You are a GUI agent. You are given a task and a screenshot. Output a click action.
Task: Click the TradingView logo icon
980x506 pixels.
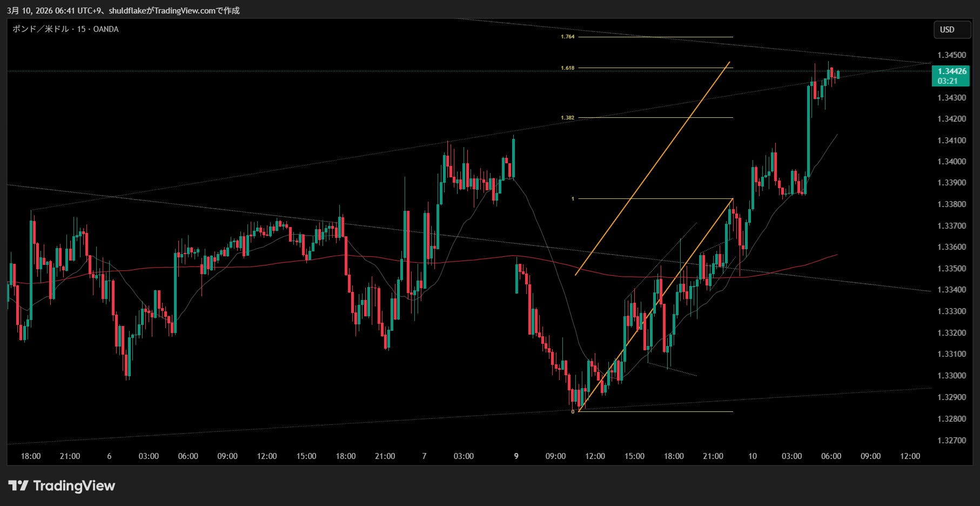[18, 485]
